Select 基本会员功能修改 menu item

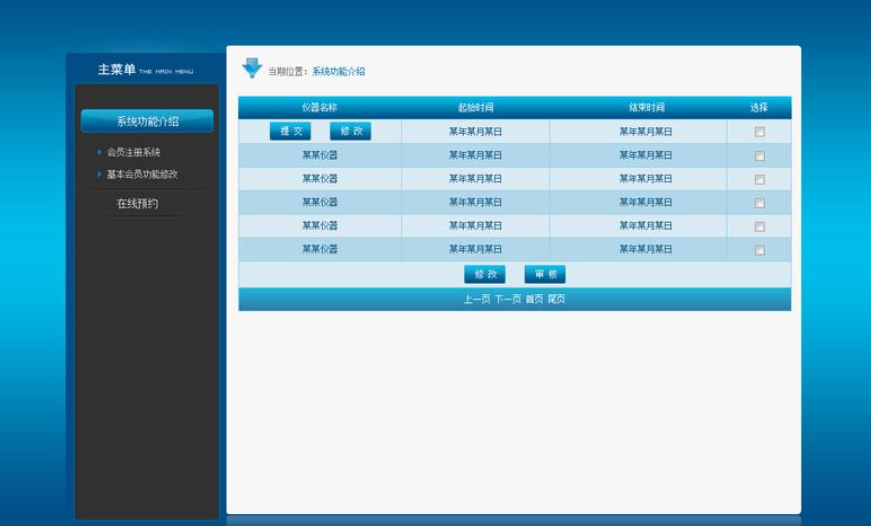(142, 174)
